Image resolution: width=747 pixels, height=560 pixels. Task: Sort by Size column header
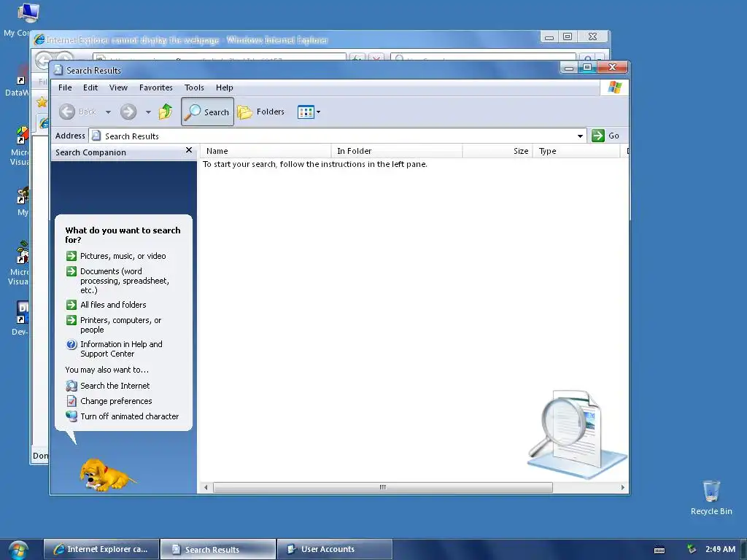click(498, 151)
